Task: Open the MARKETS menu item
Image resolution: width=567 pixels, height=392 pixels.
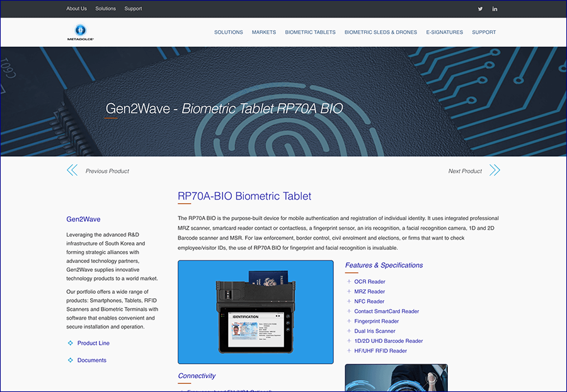Action: click(264, 32)
